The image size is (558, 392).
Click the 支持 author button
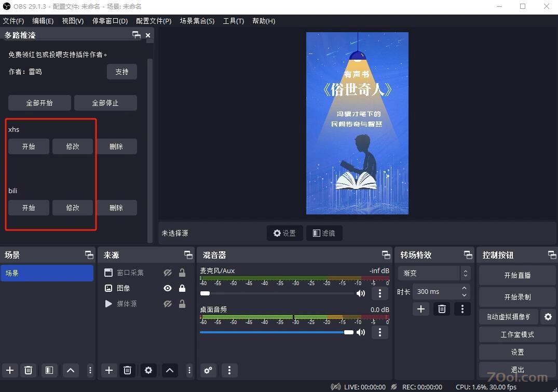[121, 72]
